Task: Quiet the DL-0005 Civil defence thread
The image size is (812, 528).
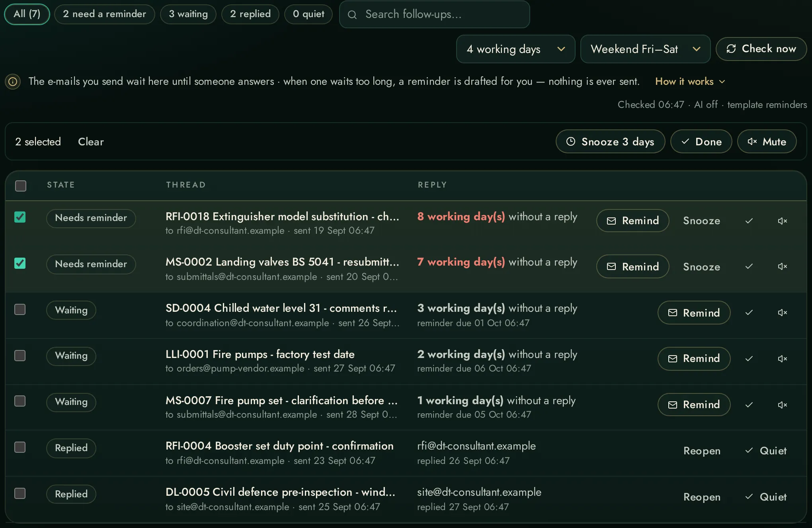Action: pyautogui.click(x=765, y=497)
